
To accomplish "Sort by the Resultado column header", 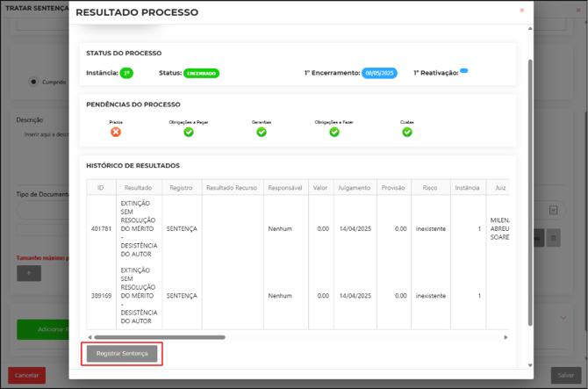I will [139, 188].
